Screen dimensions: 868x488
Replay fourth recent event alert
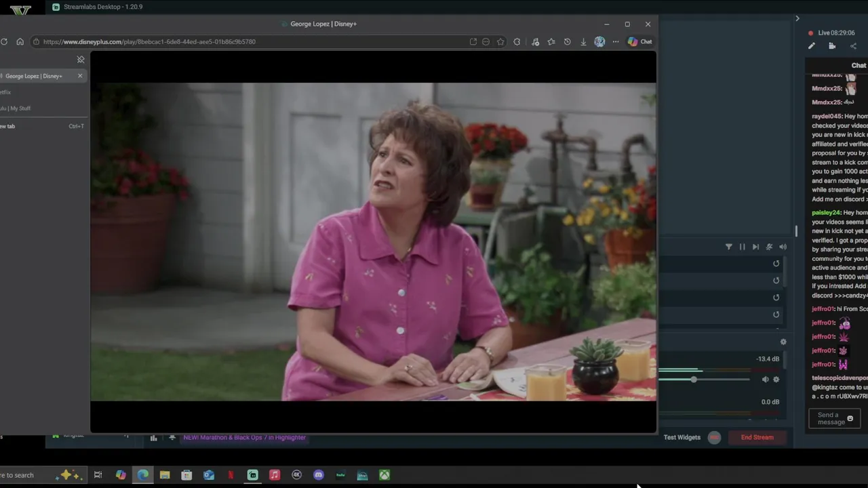(776, 314)
